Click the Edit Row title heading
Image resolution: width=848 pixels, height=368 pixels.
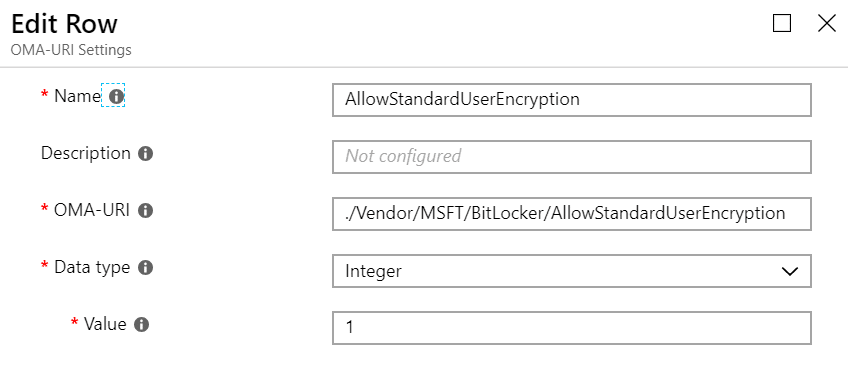(x=64, y=24)
